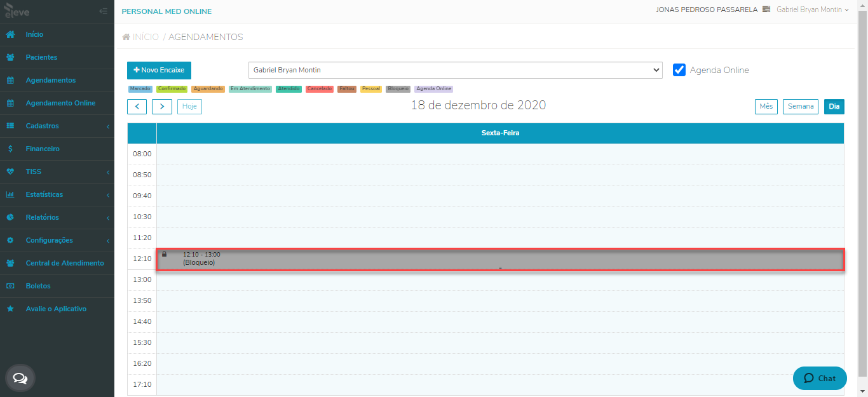Click the JONAS PEDROSO PASSARELA name

click(x=707, y=10)
